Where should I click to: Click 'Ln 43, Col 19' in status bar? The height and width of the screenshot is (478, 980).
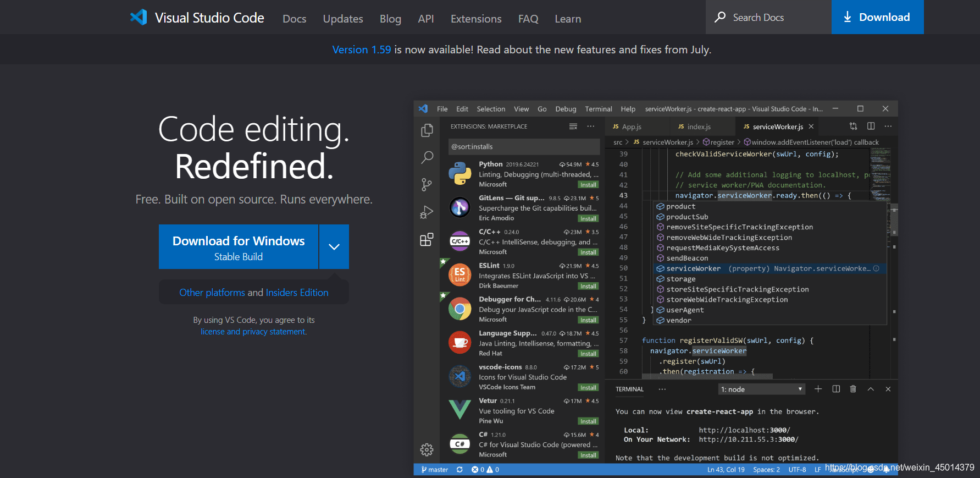click(726, 470)
